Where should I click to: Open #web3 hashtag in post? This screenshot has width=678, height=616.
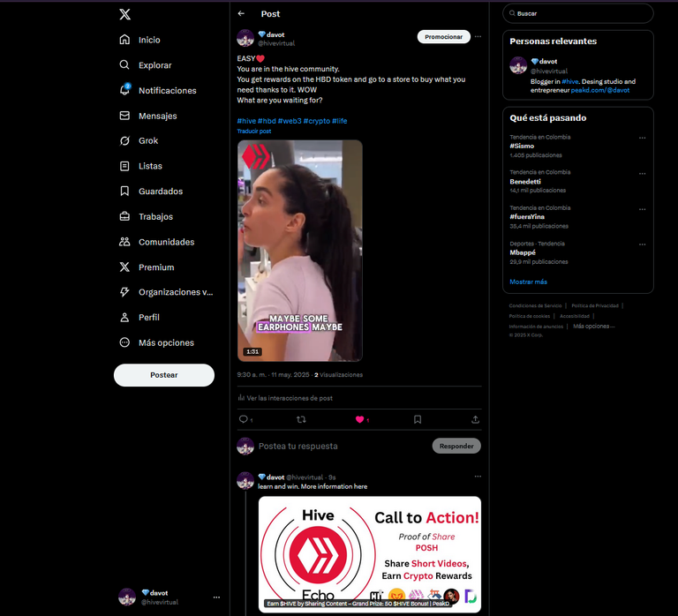[290, 121]
